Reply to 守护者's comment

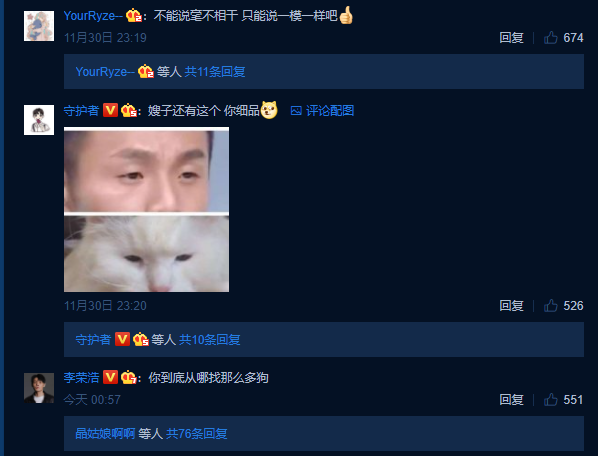coord(511,306)
